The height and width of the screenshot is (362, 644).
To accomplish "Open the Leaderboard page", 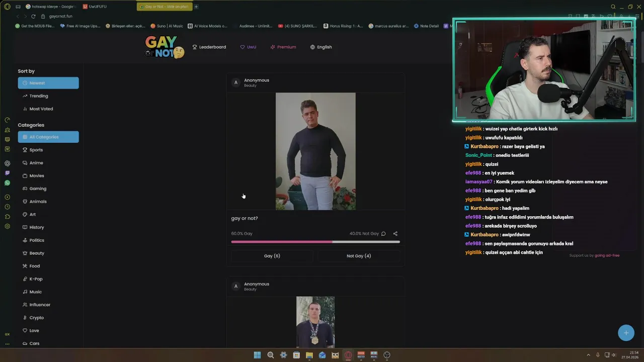I will click(x=209, y=47).
